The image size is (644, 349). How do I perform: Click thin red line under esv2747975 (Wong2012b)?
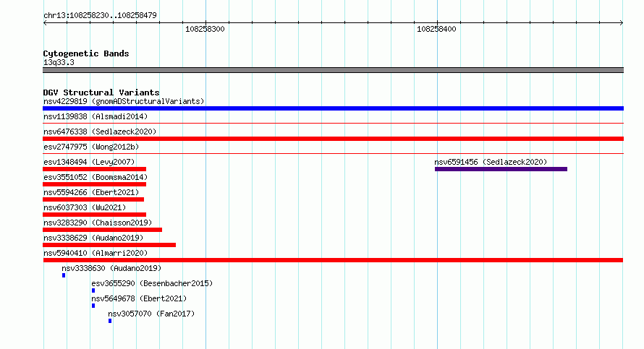coord(333,154)
